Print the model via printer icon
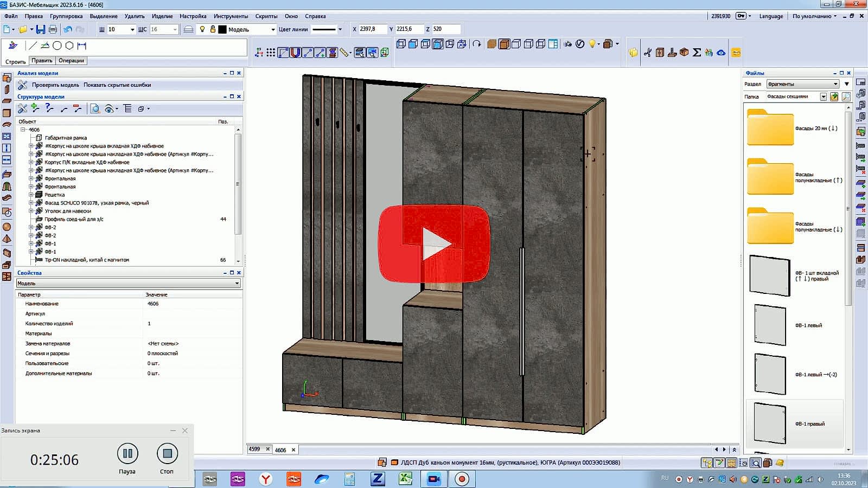This screenshot has width=868, height=488. click(53, 29)
